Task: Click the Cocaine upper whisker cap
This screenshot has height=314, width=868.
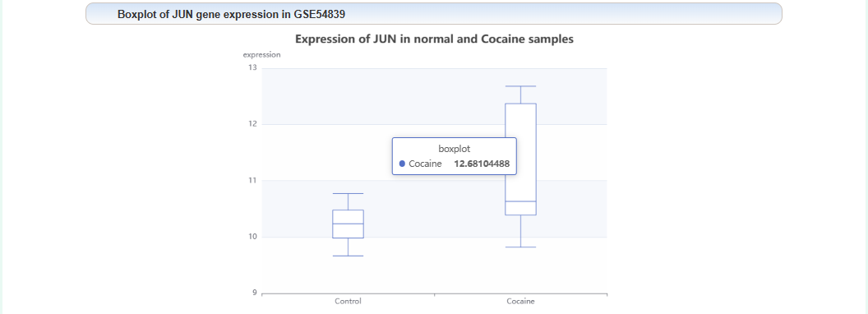Action: pyautogui.click(x=520, y=85)
